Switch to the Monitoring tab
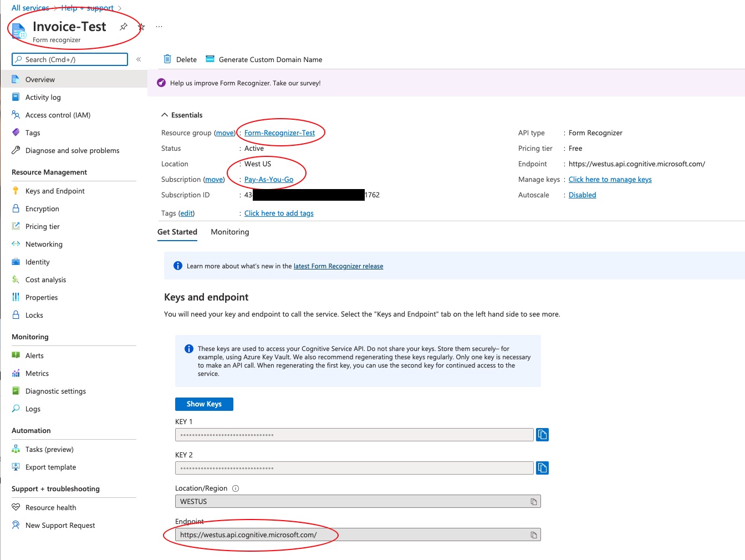Screen dimensions: 745x560 pos(230,232)
